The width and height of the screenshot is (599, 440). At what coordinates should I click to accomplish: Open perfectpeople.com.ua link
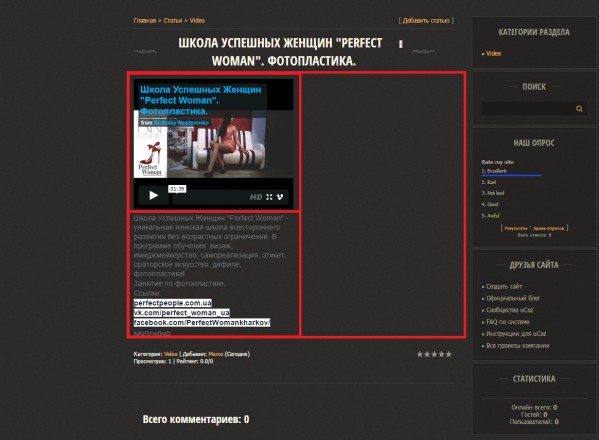tap(173, 303)
